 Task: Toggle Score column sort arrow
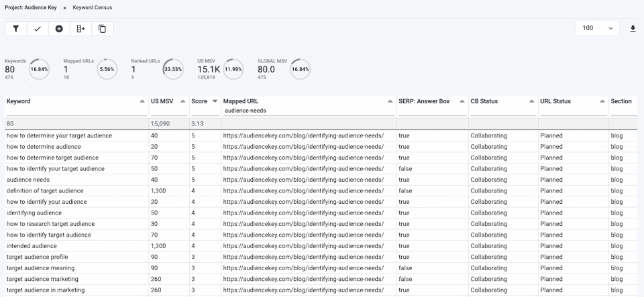point(215,101)
